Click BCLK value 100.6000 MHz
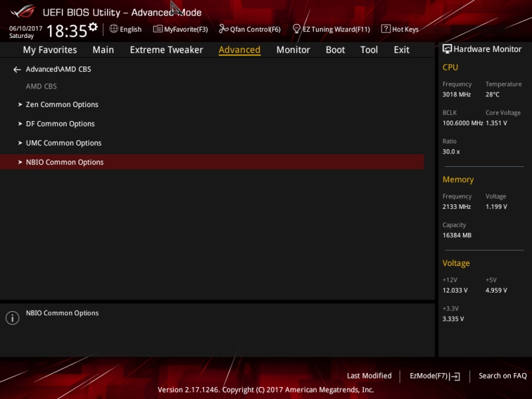 coord(463,123)
